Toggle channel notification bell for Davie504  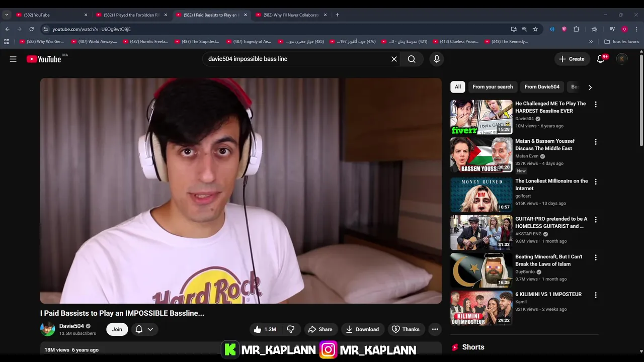[x=139, y=329]
